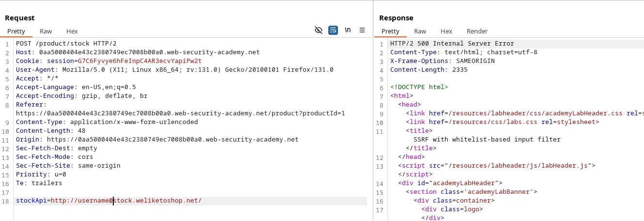This screenshot has width=644, height=221.
Task: Click the Accept-Encoding header line
Action: tap(82, 96)
